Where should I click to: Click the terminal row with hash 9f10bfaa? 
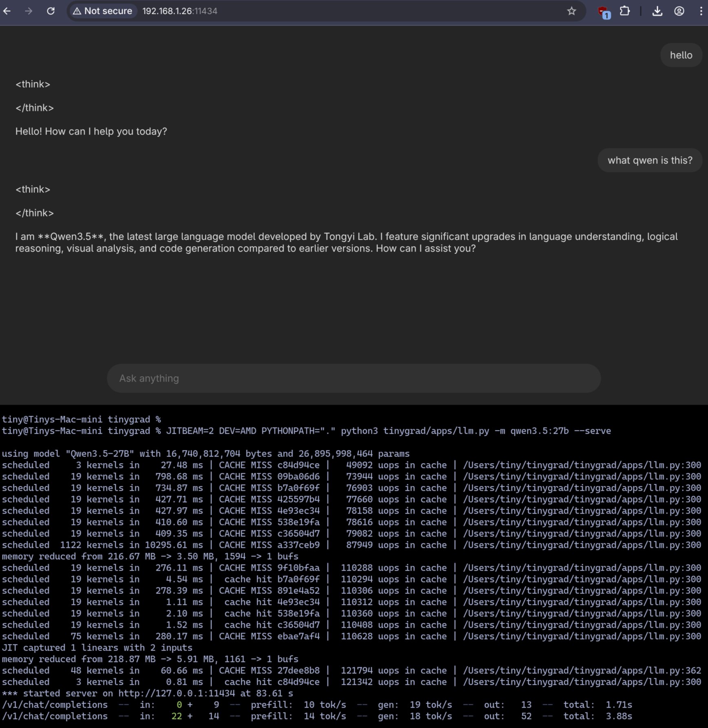[351, 568]
